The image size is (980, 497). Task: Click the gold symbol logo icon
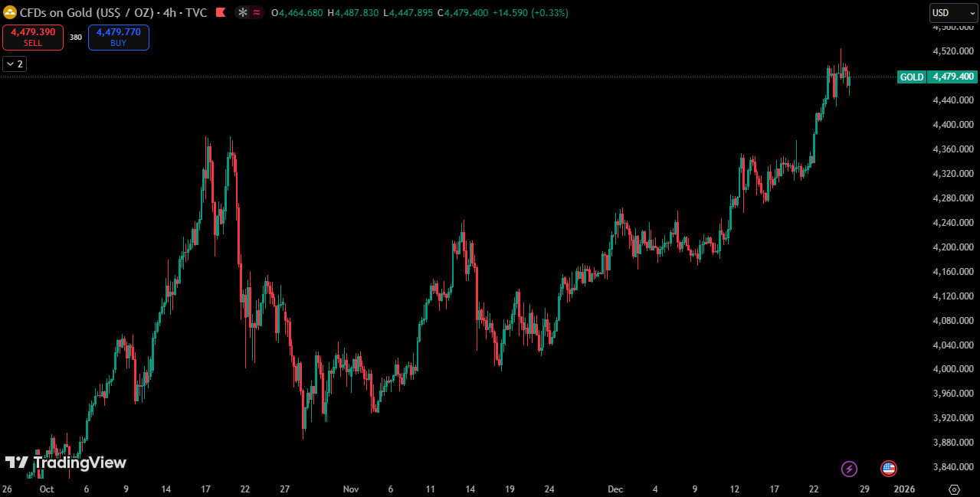pyautogui.click(x=11, y=12)
